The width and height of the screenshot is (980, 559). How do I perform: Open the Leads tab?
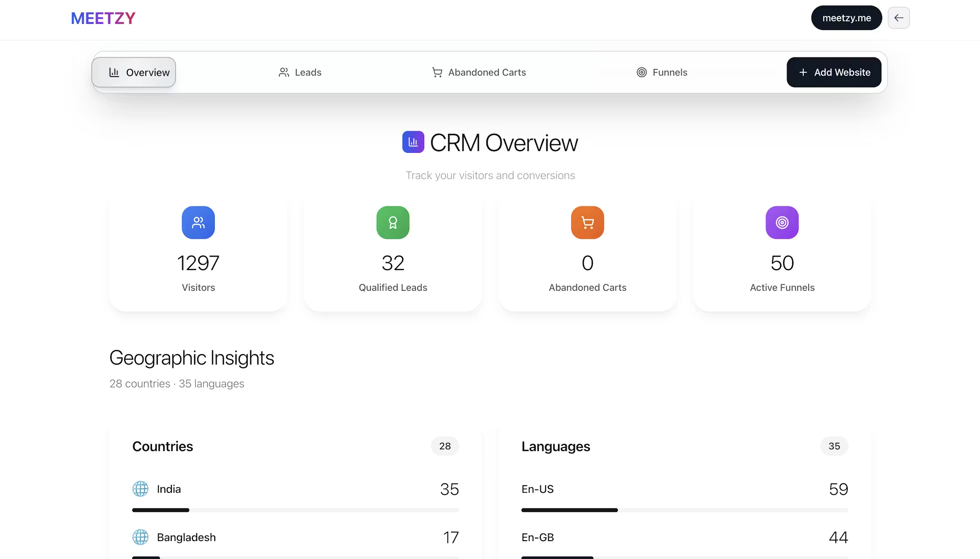coord(300,72)
